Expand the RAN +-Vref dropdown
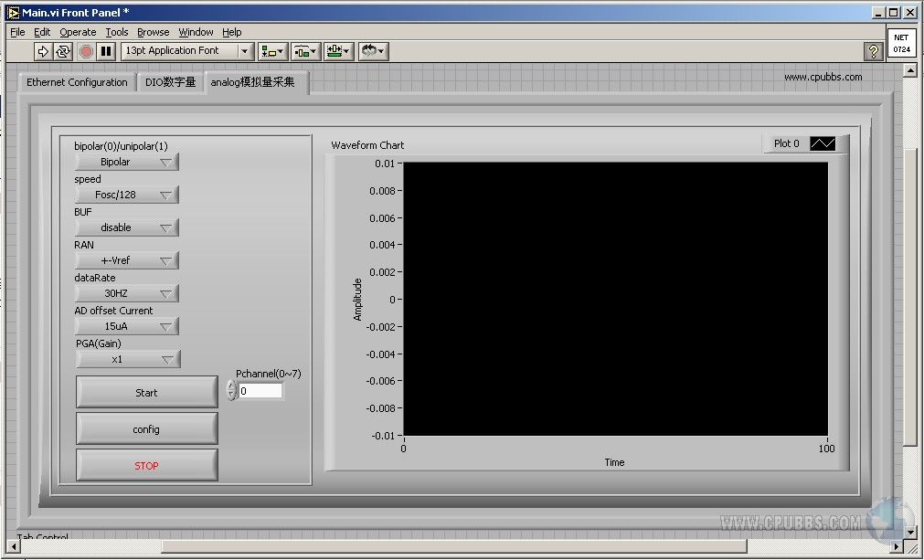Viewport: 924px width, 560px height. click(x=127, y=260)
